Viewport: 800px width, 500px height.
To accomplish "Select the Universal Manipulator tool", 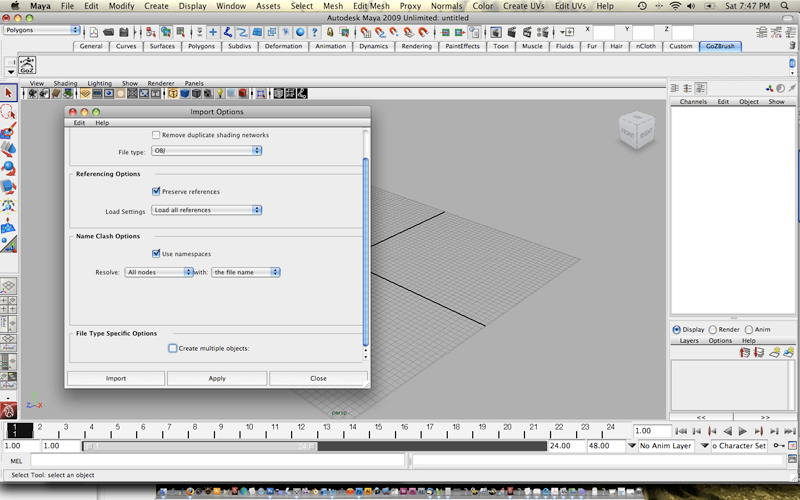I will click(8, 205).
